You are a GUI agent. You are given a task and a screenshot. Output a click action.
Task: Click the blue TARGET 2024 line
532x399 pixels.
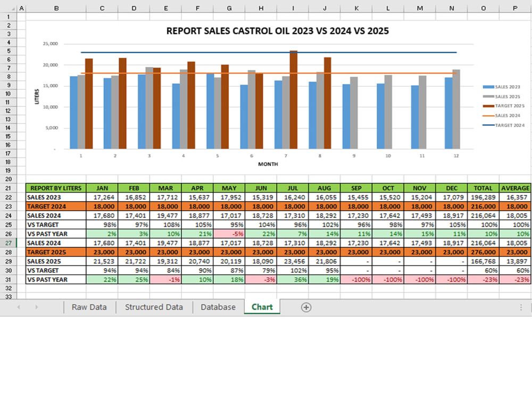(269, 53)
